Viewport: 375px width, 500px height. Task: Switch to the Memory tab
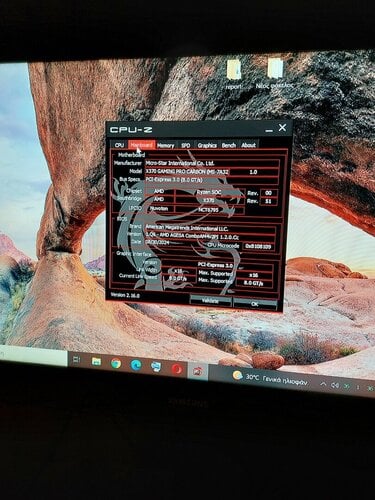(x=166, y=145)
